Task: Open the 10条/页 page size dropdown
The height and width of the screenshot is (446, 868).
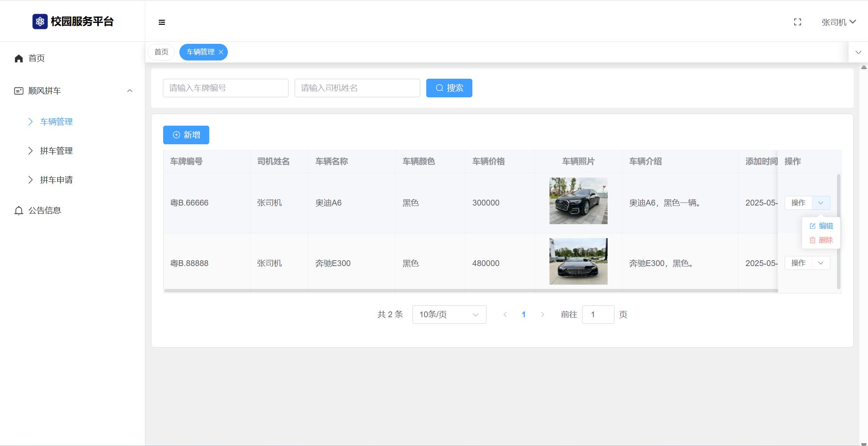Action: (x=449, y=315)
